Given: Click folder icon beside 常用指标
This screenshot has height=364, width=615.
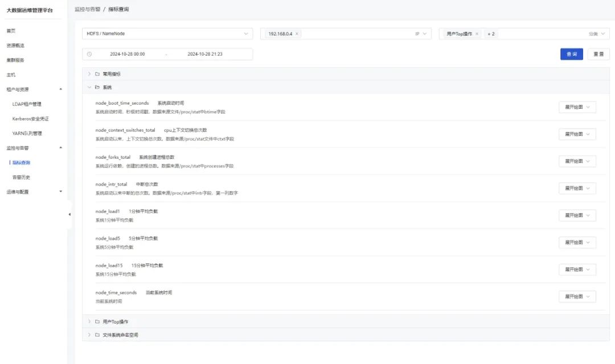Looking at the screenshot, I should (97, 74).
